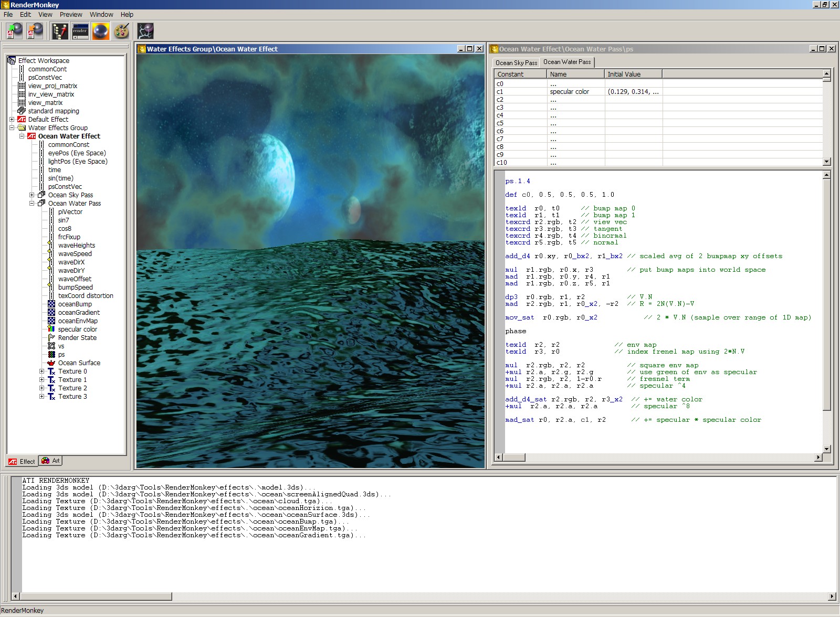Open the Preview menu
The height and width of the screenshot is (617, 840).
71,15
